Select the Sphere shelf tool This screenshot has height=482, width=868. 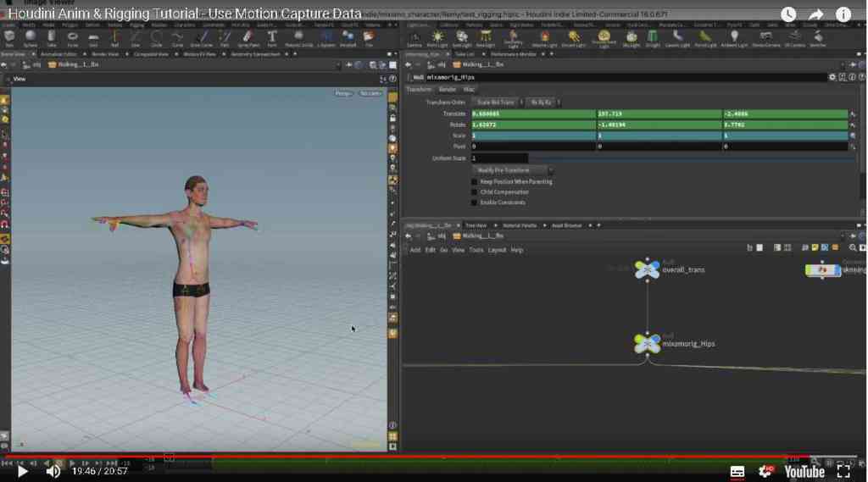30,38
